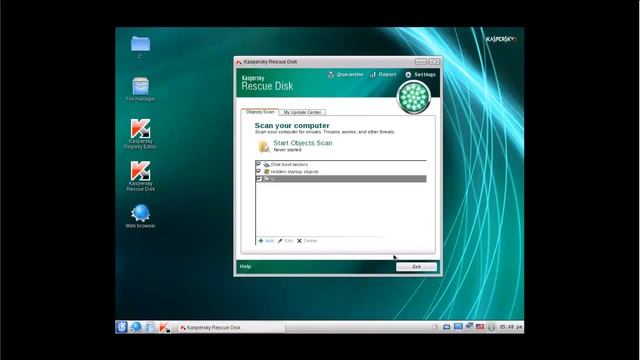
Task: Click the green protection status indicator
Action: click(x=413, y=98)
